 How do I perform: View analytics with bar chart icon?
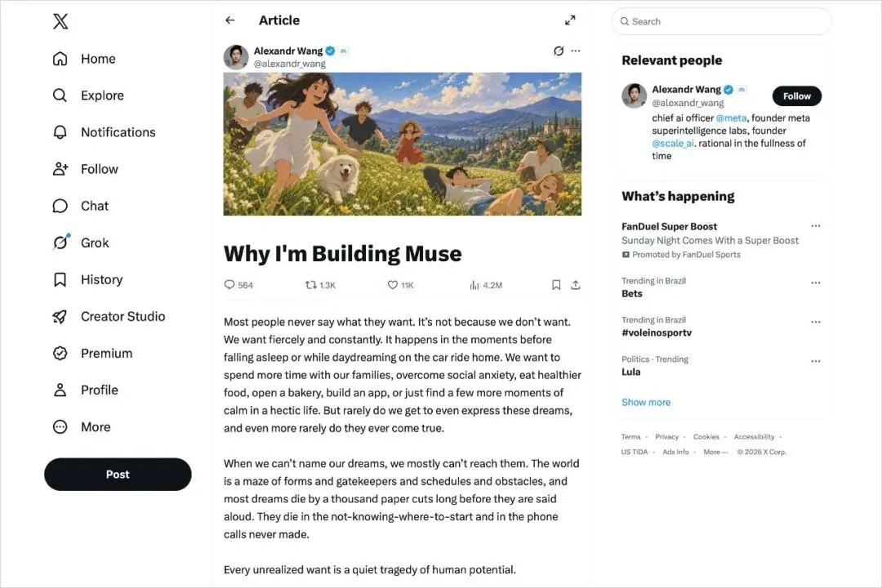click(x=474, y=285)
